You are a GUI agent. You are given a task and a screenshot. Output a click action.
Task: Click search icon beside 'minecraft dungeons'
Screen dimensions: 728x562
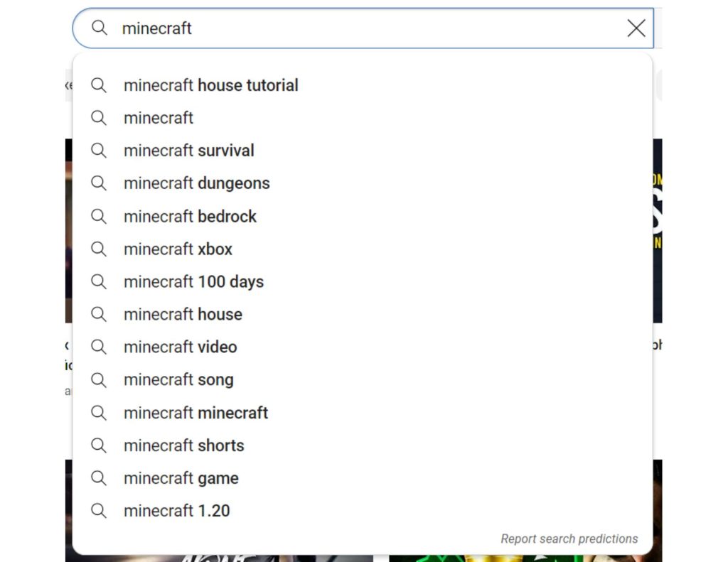98,183
